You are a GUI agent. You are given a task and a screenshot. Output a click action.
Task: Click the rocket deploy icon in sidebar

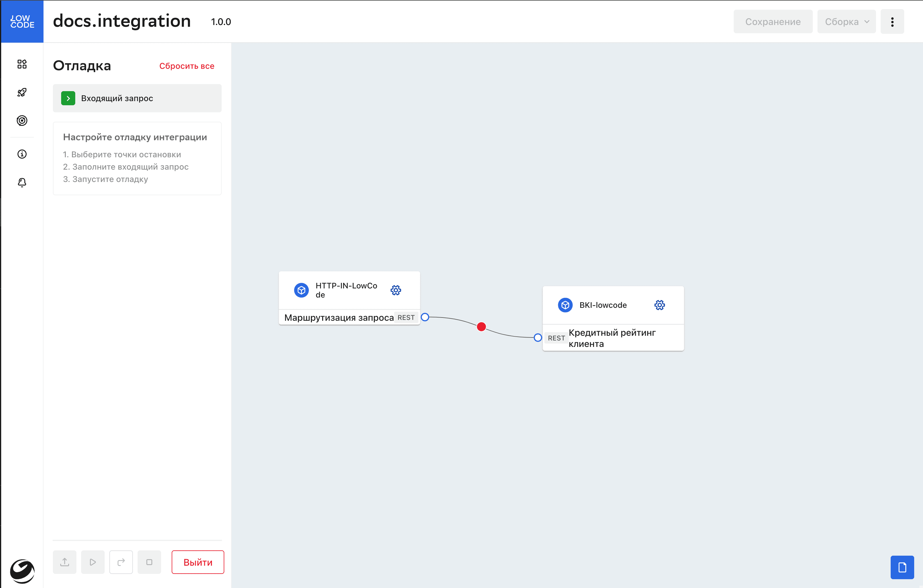(22, 92)
